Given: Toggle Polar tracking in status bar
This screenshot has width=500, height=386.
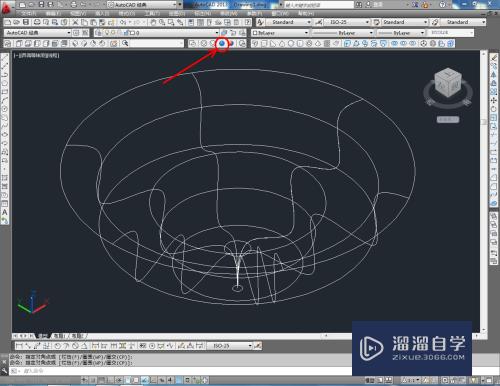Looking at the screenshot, I should click(x=119, y=380).
